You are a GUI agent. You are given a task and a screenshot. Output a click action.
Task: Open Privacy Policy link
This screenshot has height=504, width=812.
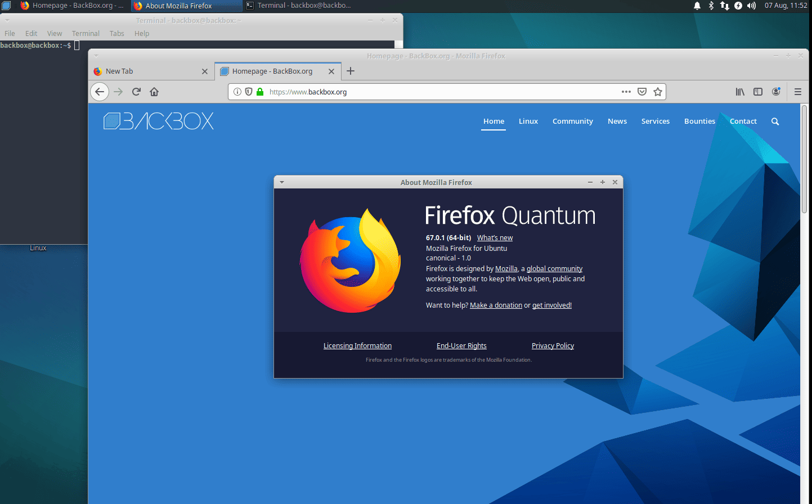coord(553,346)
